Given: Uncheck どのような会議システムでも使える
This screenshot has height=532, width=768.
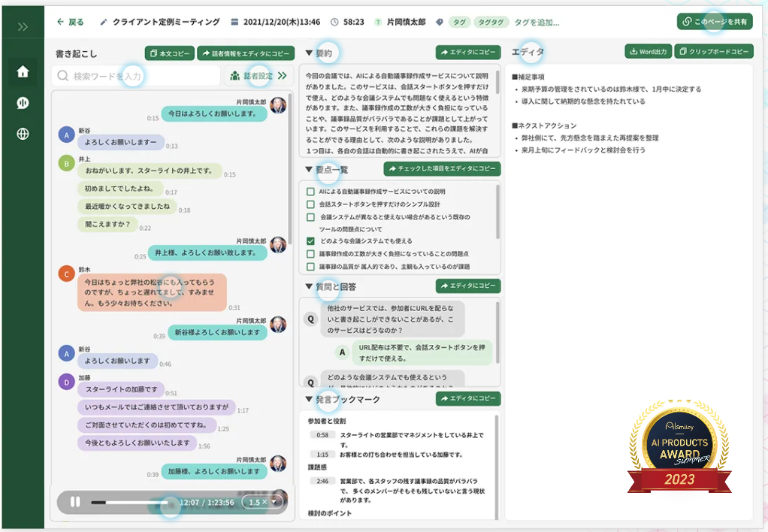Looking at the screenshot, I should pyautogui.click(x=310, y=241).
